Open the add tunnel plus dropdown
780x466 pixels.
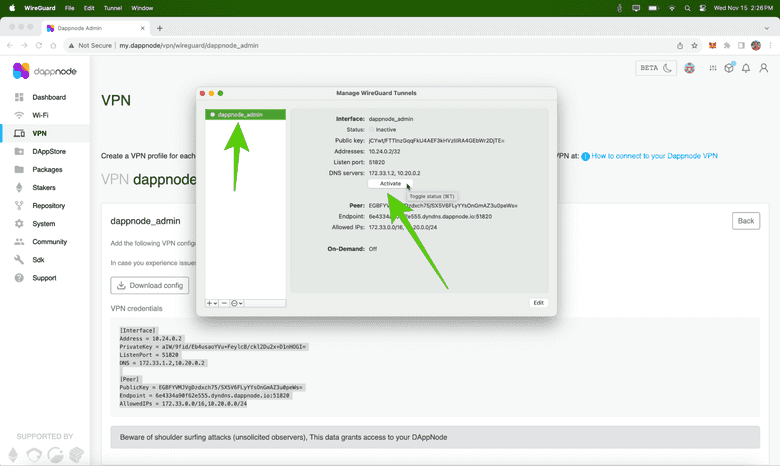212,302
